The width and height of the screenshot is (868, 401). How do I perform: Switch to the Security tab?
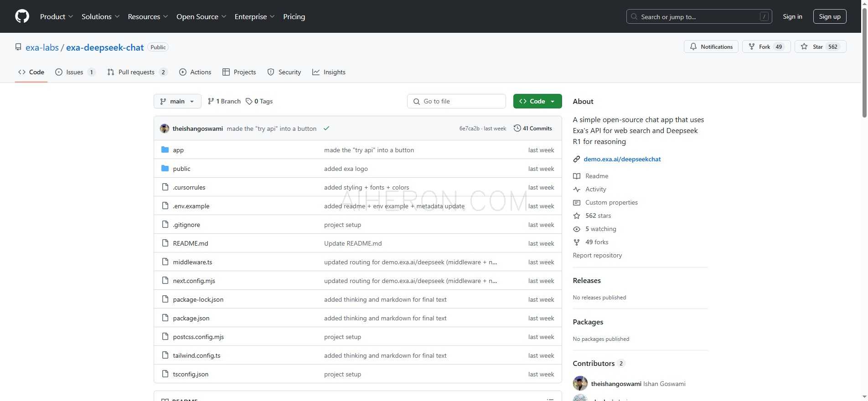click(284, 72)
